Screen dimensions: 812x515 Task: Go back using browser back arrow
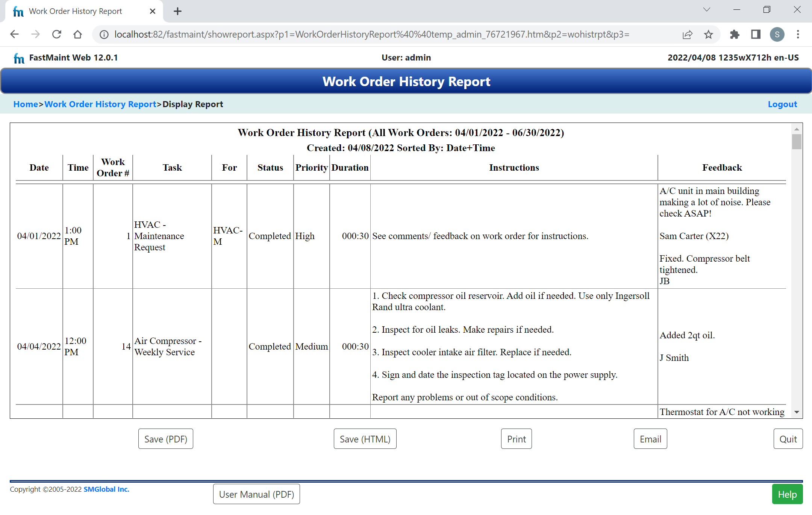pos(14,35)
